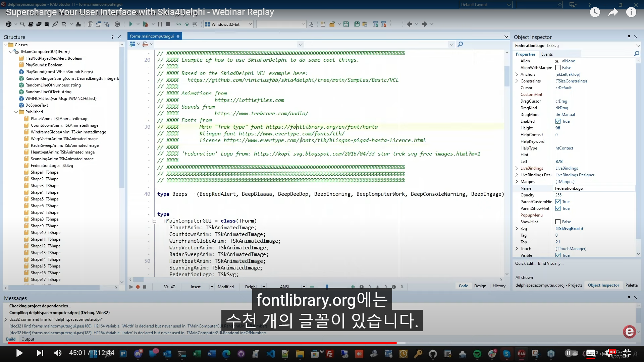Click the YouTube Share arrow icon

point(613,12)
